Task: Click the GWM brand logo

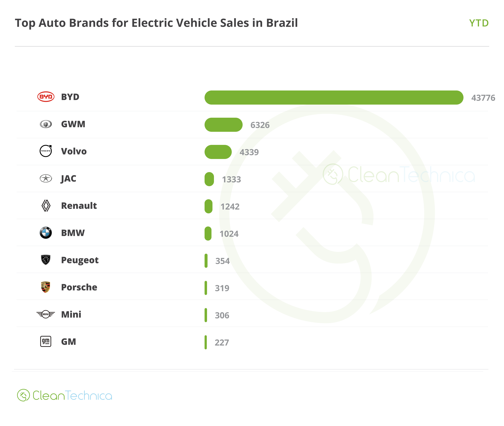Action: click(46, 124)
